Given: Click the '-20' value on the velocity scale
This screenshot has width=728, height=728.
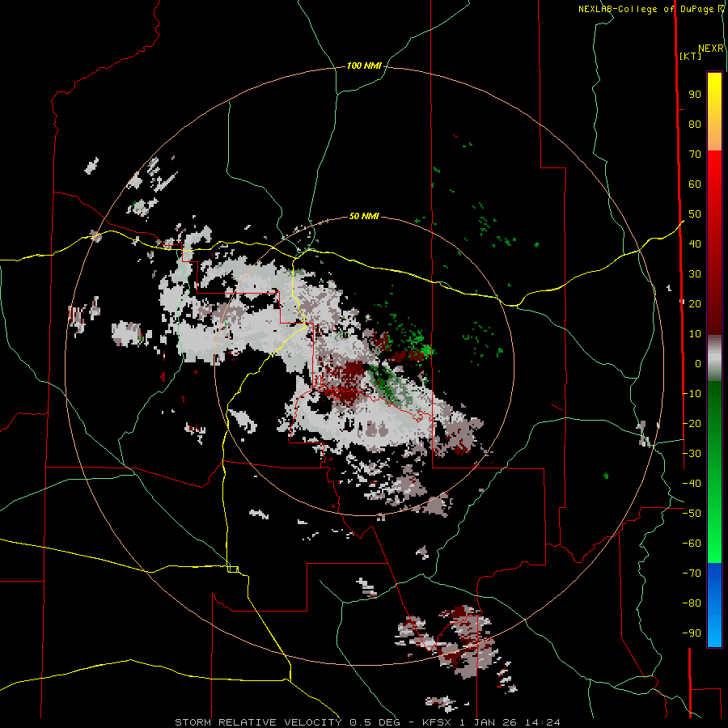Looking at the screenshot, I should (x=692, y=423).
